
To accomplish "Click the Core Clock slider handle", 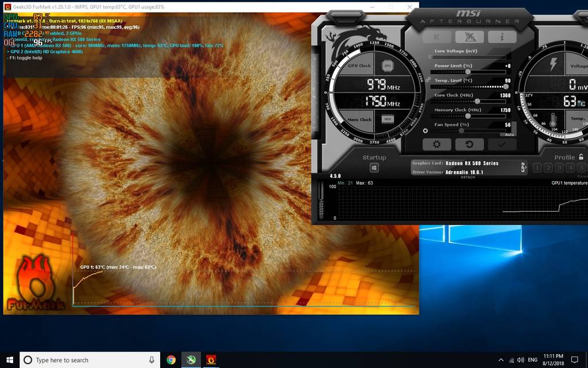I will tap(477, 101).
